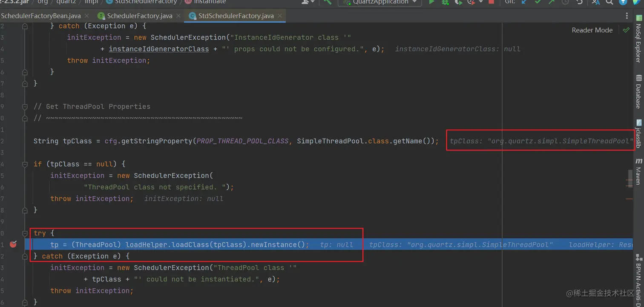The height and width of the screenshot is (307, 644).
Task: Show Git history clock icon
Action: click(565, 2)
